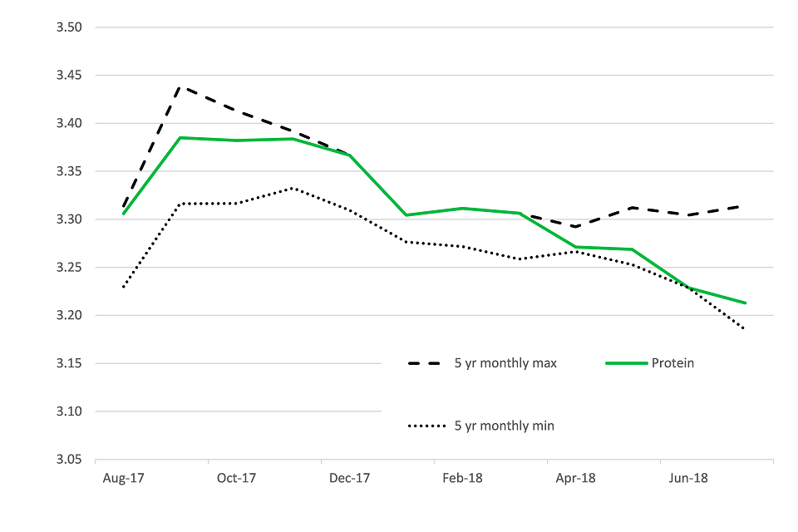Click the dashed line sample in legend

coord(426,363)
